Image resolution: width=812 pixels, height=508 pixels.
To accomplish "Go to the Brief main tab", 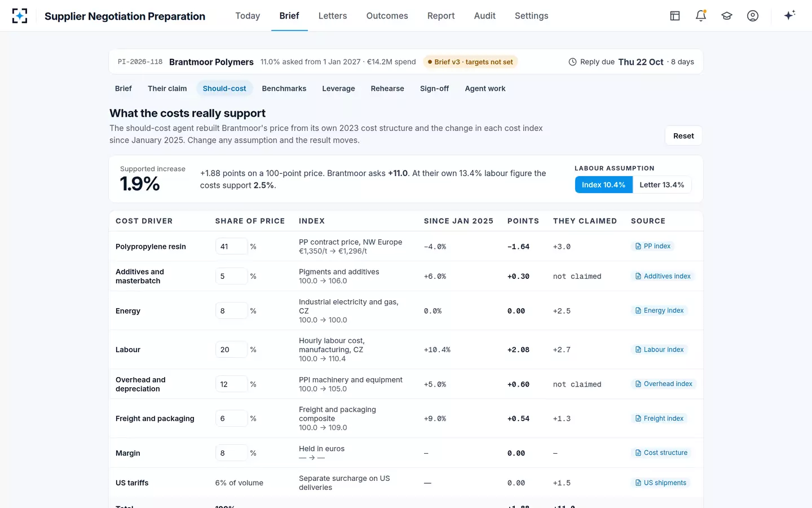I will (x=289, y=16).
